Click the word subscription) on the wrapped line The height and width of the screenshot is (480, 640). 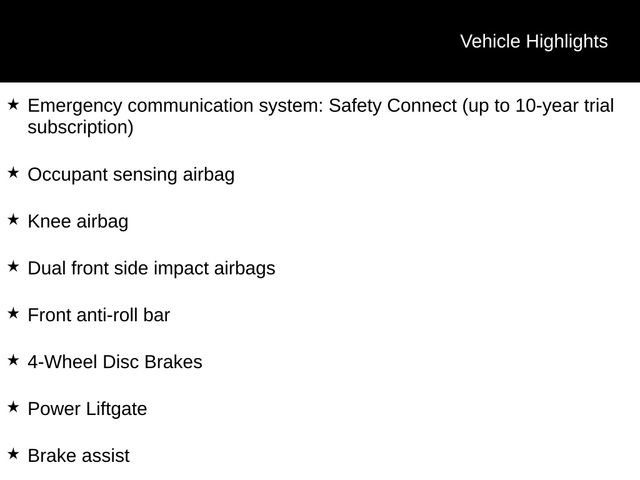tap(80, 128)
